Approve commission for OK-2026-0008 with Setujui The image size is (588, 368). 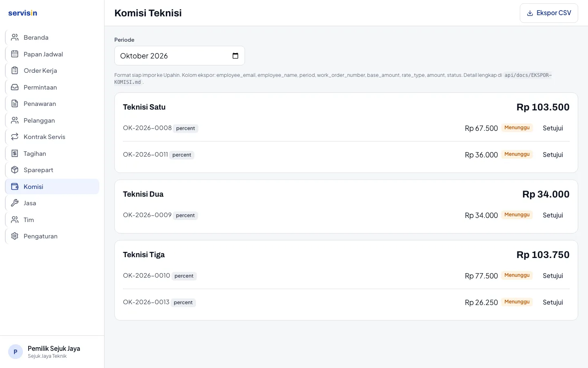click(553, 128)
